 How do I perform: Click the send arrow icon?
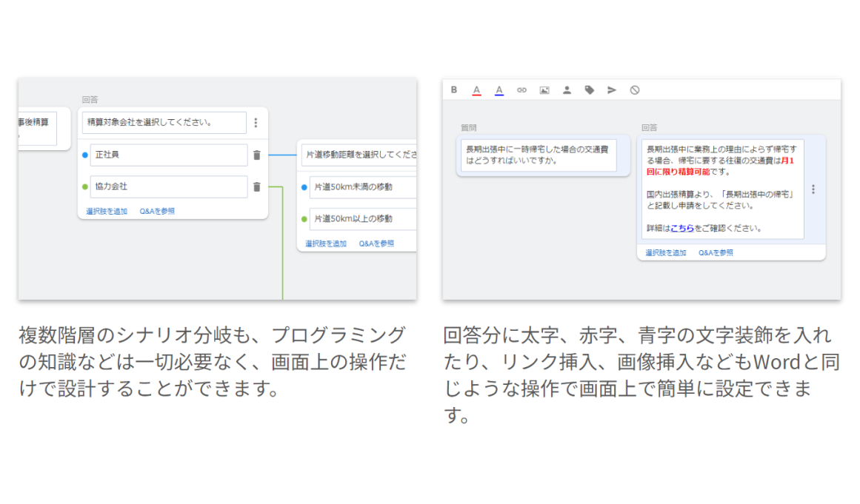(x=612, y=90)
